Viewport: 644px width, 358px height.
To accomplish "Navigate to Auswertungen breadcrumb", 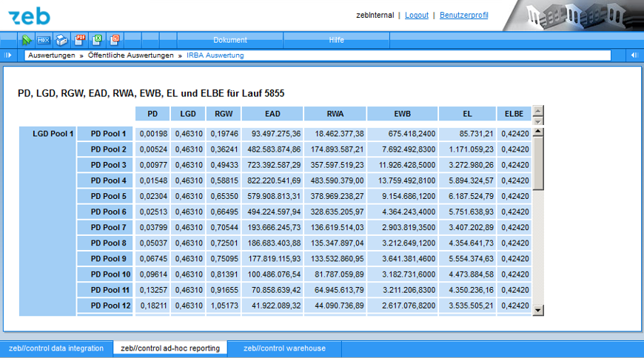I will tap(52, 55).
